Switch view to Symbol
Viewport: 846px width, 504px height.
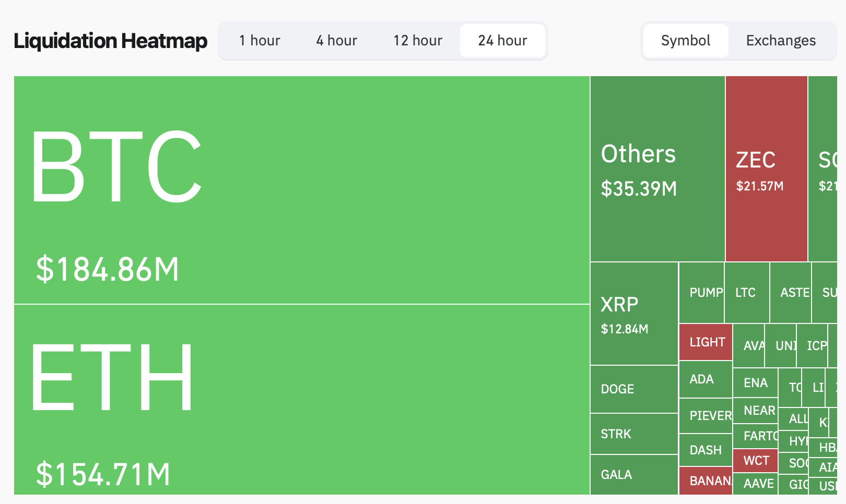click(685, 41)
